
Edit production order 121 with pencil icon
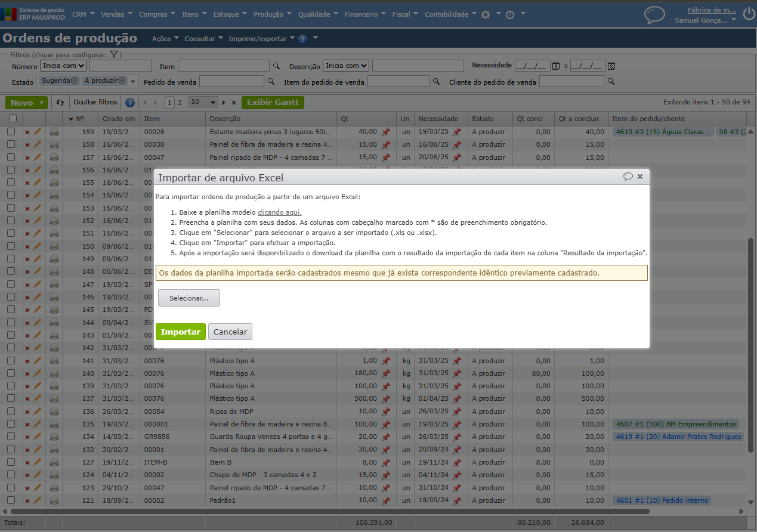(x=38, y=500)
